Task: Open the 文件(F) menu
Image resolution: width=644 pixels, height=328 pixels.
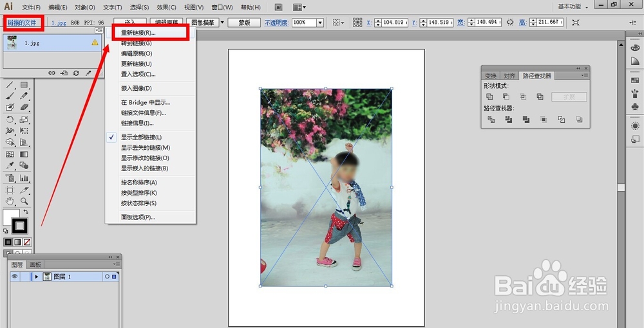Action: click(31, 7)
